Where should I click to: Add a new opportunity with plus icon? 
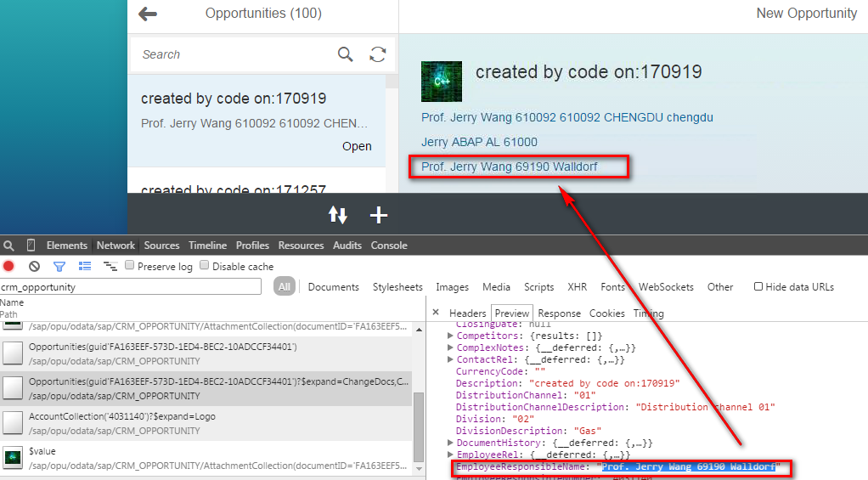(379, 215)
